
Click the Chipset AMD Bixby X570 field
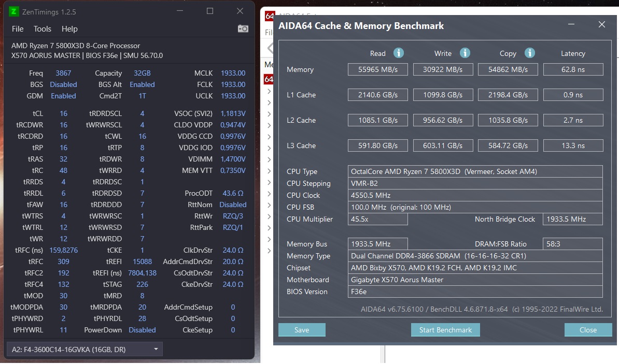coord(475,268)
